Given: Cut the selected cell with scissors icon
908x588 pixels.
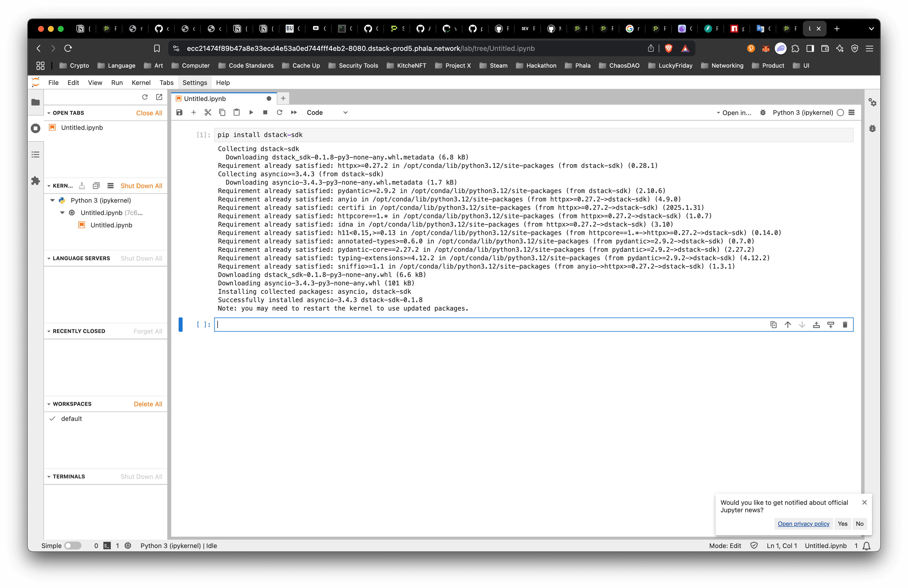Looking at the screenshot, I should coord(208,113).
